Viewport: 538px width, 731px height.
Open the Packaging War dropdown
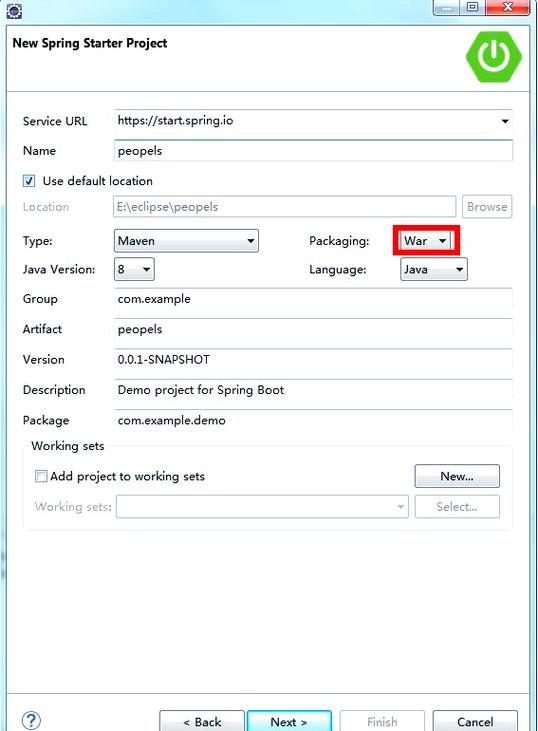pos(425,241)
